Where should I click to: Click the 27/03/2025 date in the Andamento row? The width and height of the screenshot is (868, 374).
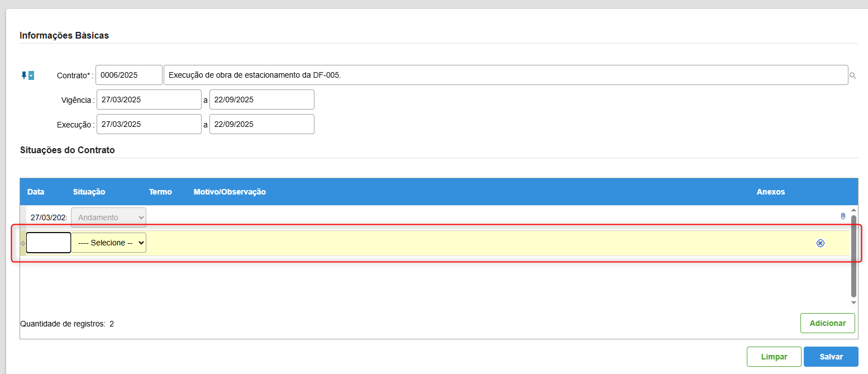(x=49, y=217)
